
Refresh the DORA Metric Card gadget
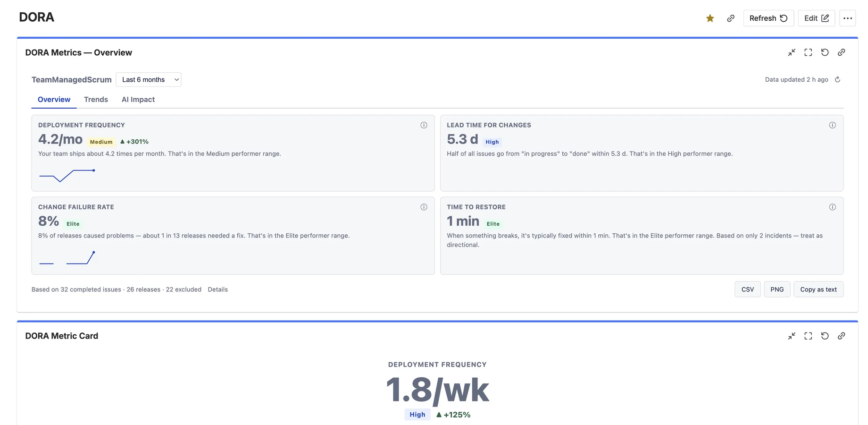[x=825, y=336]
